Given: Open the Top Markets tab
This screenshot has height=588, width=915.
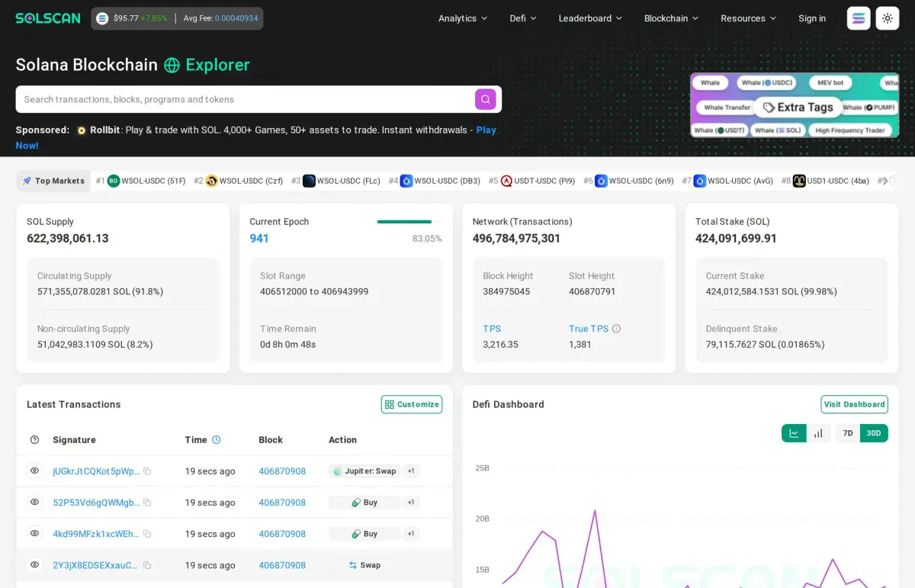Looking at the screenshot, I should [53, 181].
